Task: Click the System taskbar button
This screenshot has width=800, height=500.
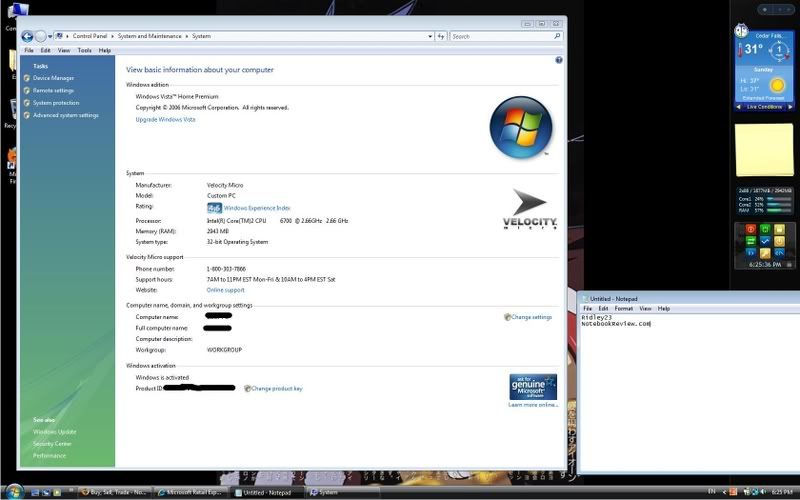Action: click(343, 492)
